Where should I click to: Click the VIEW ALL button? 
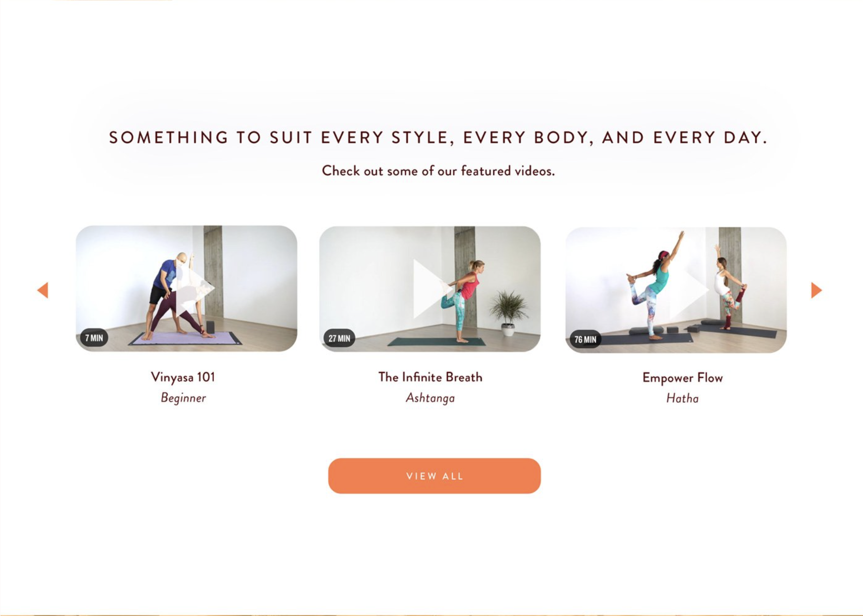pyautogui.click(x=434, y=476)
